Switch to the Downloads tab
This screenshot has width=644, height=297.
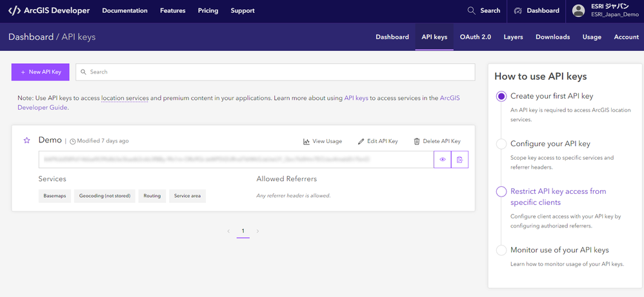point(553,37)
